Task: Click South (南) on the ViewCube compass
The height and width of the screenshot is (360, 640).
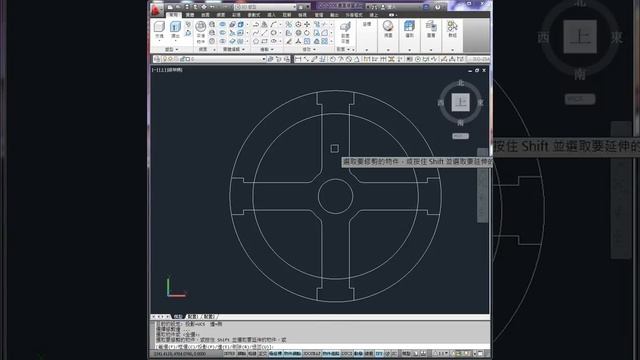Action: 460,122
